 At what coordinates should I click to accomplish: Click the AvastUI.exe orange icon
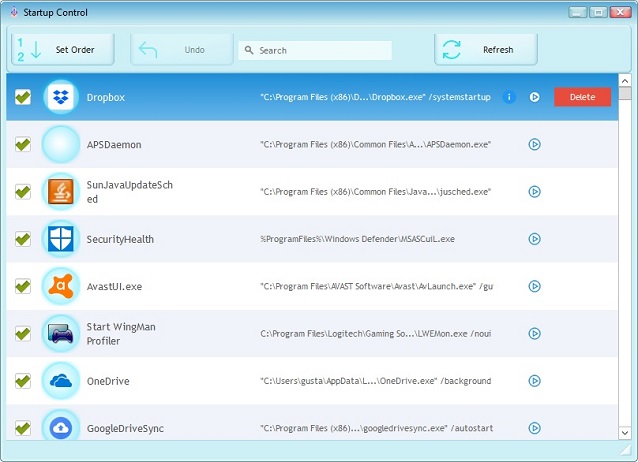pos(61,286)
